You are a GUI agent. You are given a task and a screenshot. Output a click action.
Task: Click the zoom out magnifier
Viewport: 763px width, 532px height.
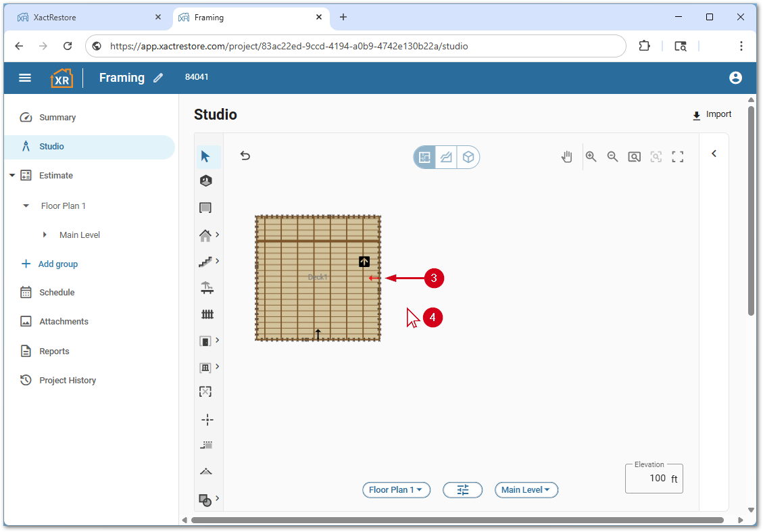click(x=612, y=157)
